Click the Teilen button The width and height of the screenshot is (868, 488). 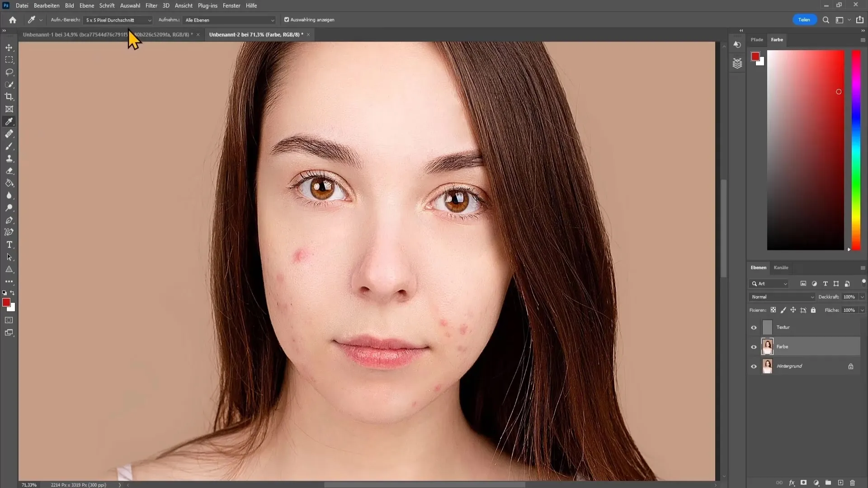pos(804,20)
